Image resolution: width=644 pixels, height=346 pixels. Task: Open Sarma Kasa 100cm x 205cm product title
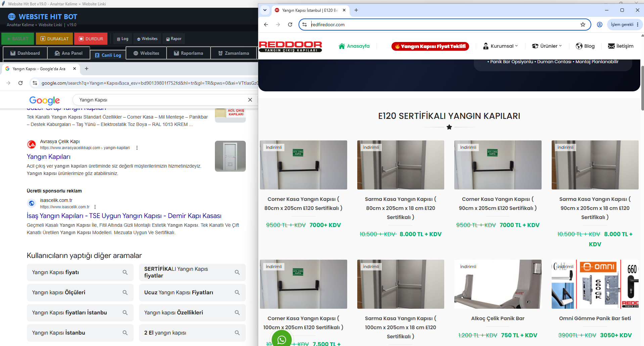(x=401, y=327)
